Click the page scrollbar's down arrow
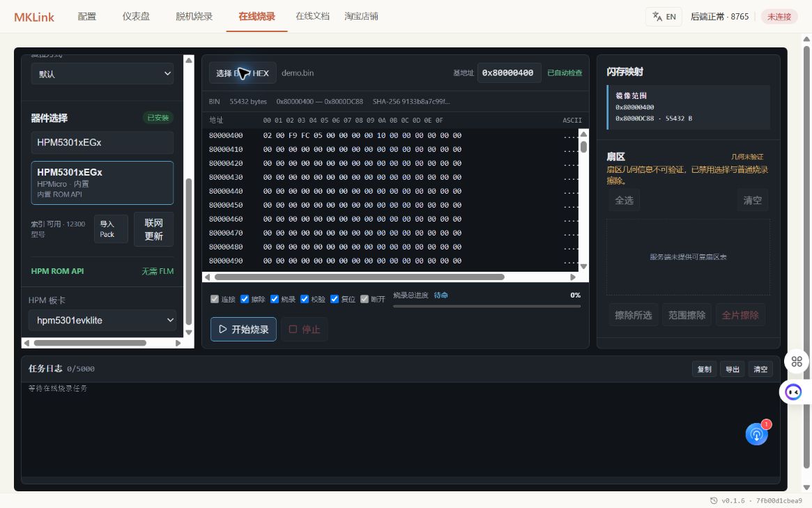The image size is (812, 508). click(807, 487)
